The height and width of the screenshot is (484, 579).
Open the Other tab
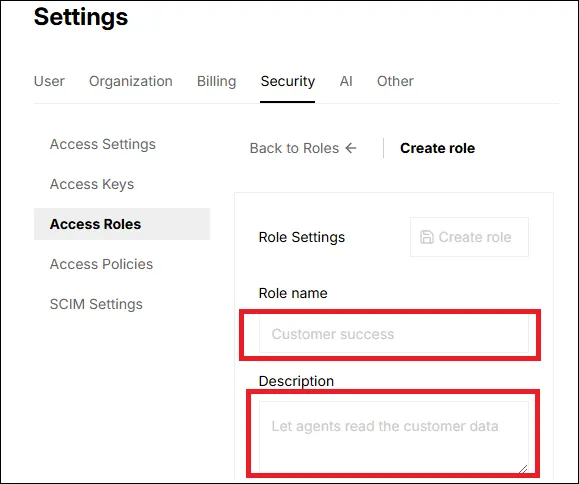395,81
